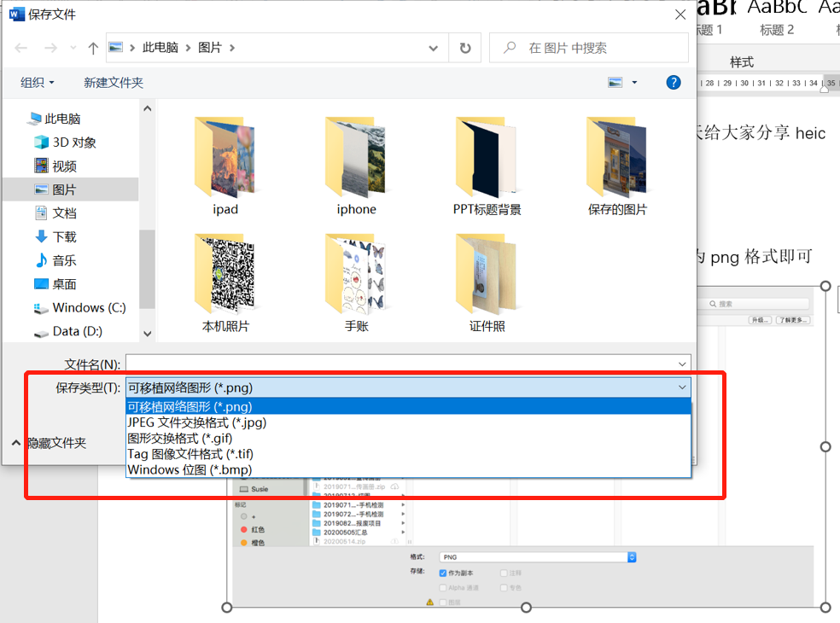
Task: Close the 保存文件 dialog
Action: point(680,15)
